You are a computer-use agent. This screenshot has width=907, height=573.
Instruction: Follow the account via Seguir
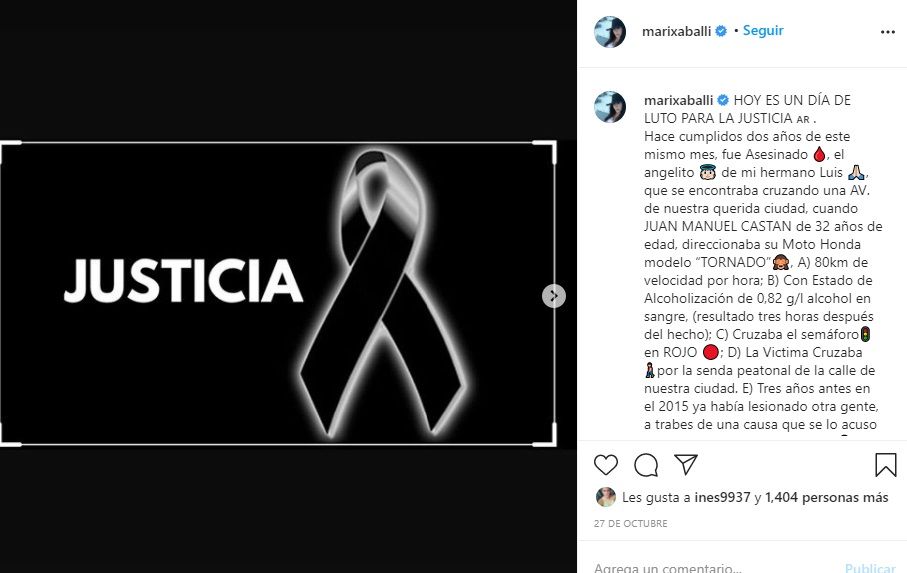763,31
